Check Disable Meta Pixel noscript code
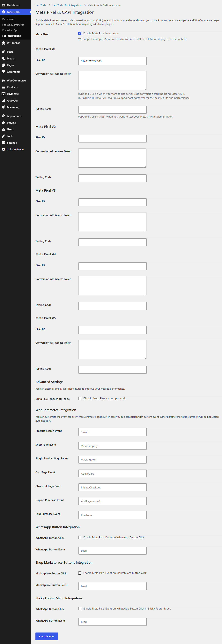This screenshot has width=222, height=644. pos(80,398)
